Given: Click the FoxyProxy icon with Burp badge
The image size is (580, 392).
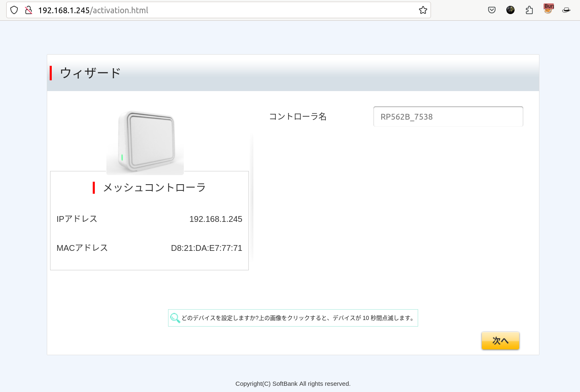Looking at the screenshot, I should pos(548,10).
